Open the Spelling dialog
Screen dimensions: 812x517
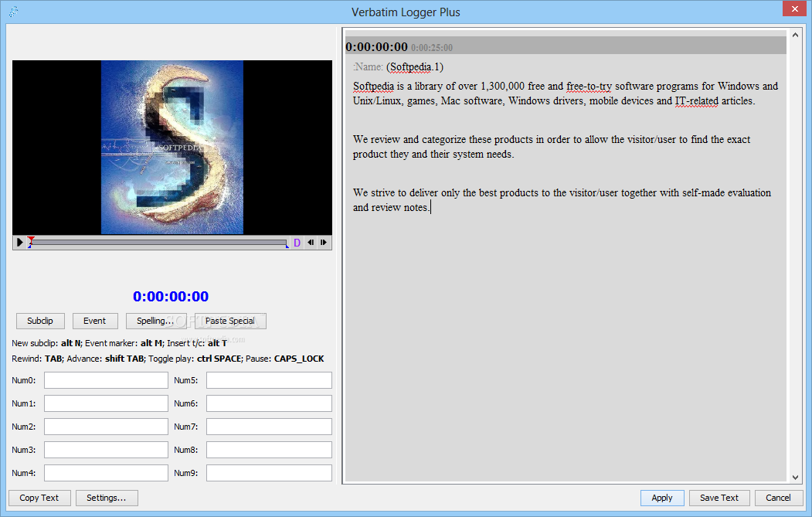tap(155, 321)
